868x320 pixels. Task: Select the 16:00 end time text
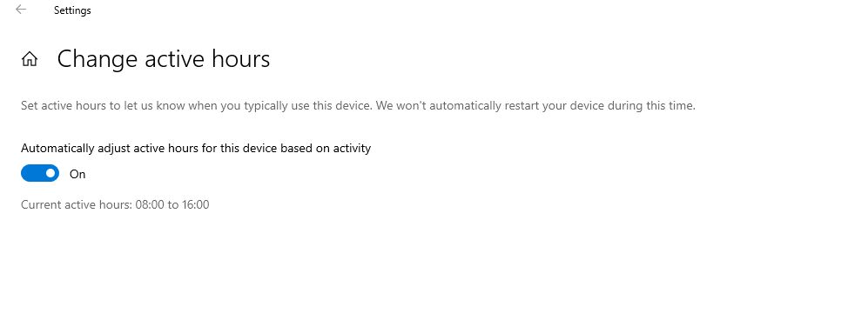pos(195,205)
